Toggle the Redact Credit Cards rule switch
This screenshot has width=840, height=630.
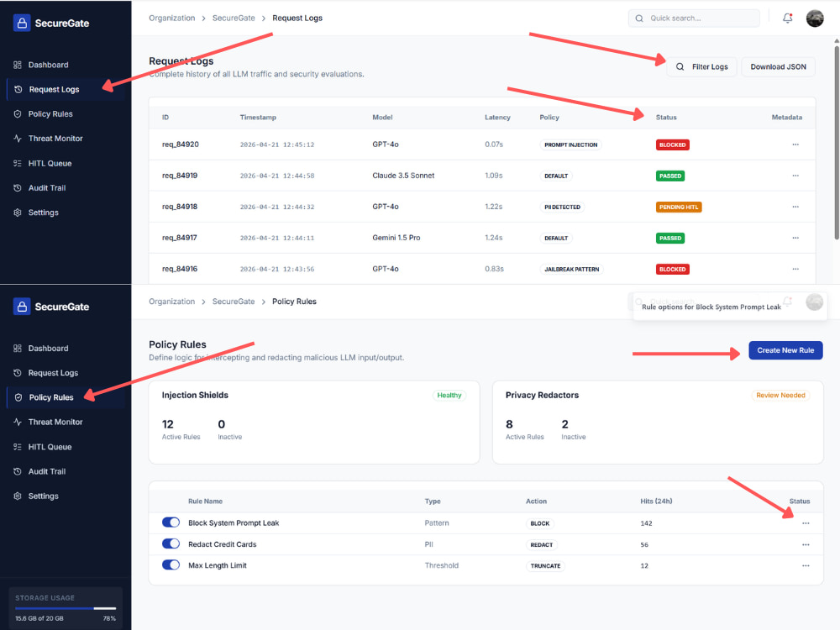point(171,543)
